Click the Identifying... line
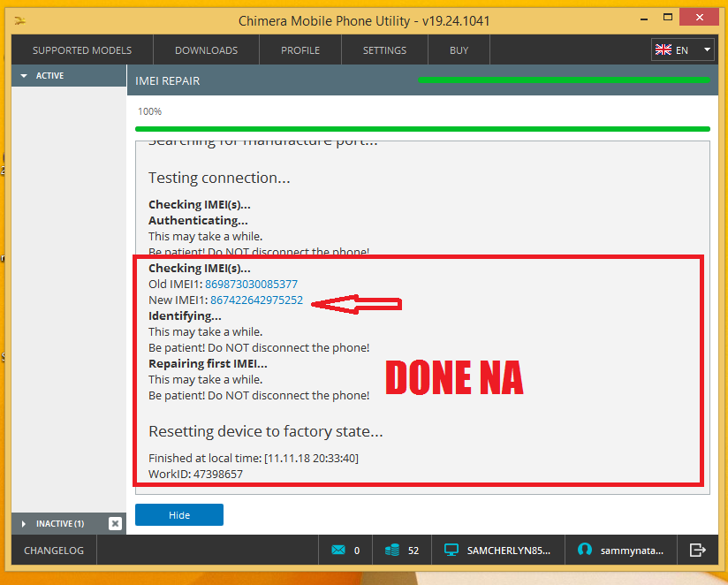This screenshot has height=585, width=728. pos(185,316)
